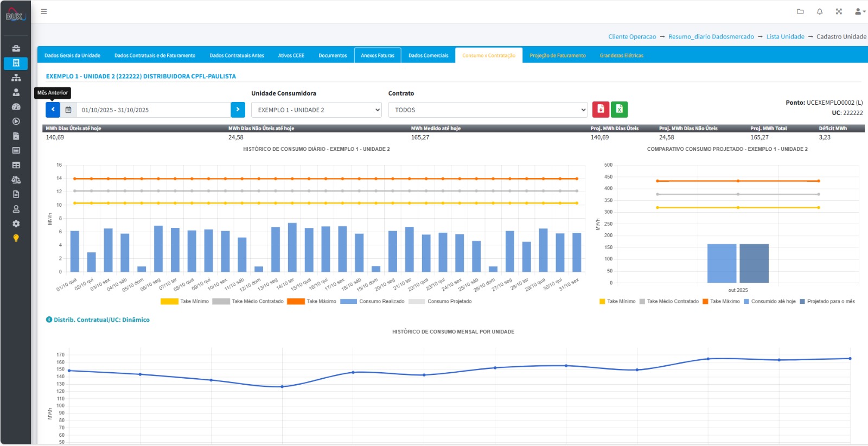This screenshot has height=446, width=868.
Task: Open the notifications bell
Action: coord(820,11)
